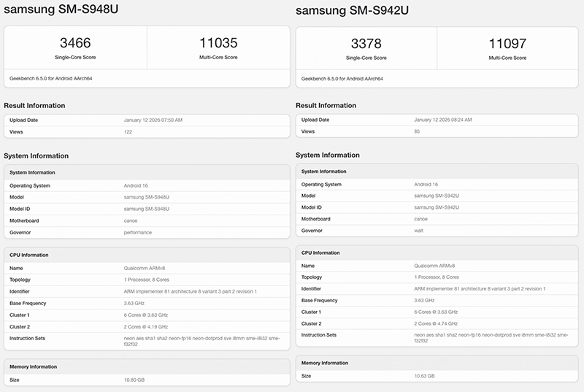Click the memory size 10.63 GB
584x392 pixels.
pos(424,375)
